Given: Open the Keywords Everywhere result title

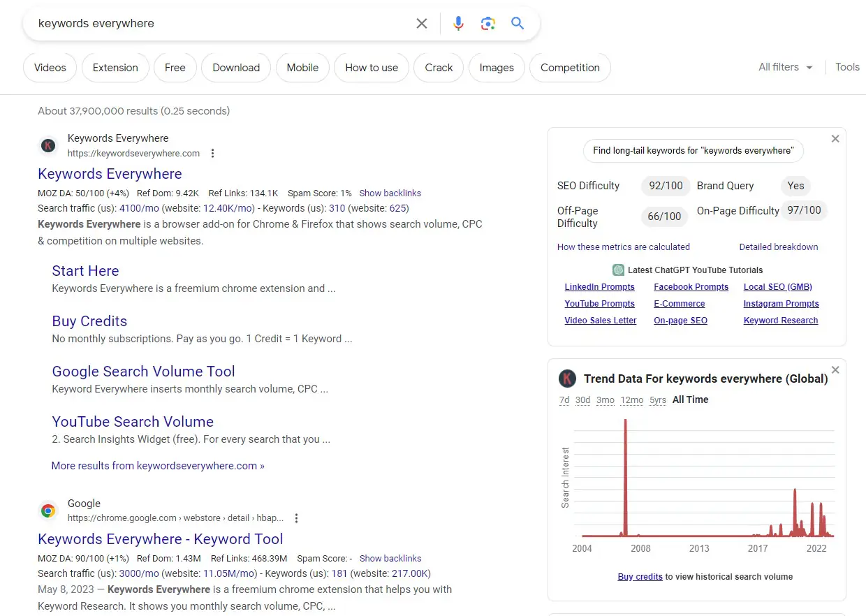Looking at the screenshot, I should point(110,174).
